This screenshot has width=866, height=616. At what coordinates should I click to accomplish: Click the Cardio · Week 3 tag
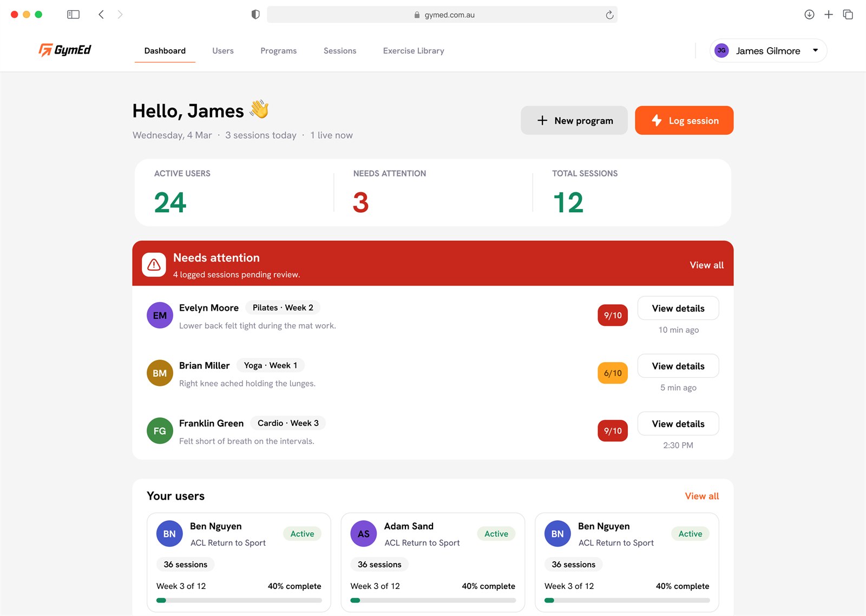click(x=288, y=423)
